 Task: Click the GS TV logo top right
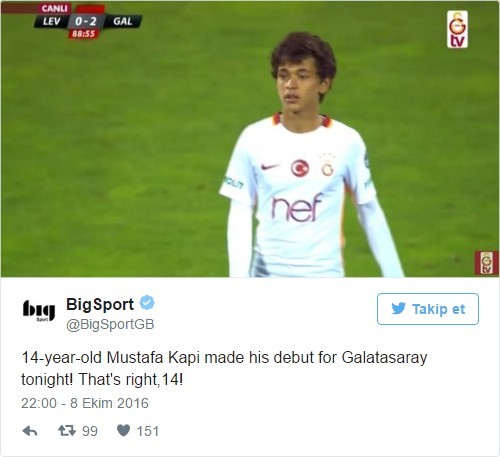pos(457,29)
